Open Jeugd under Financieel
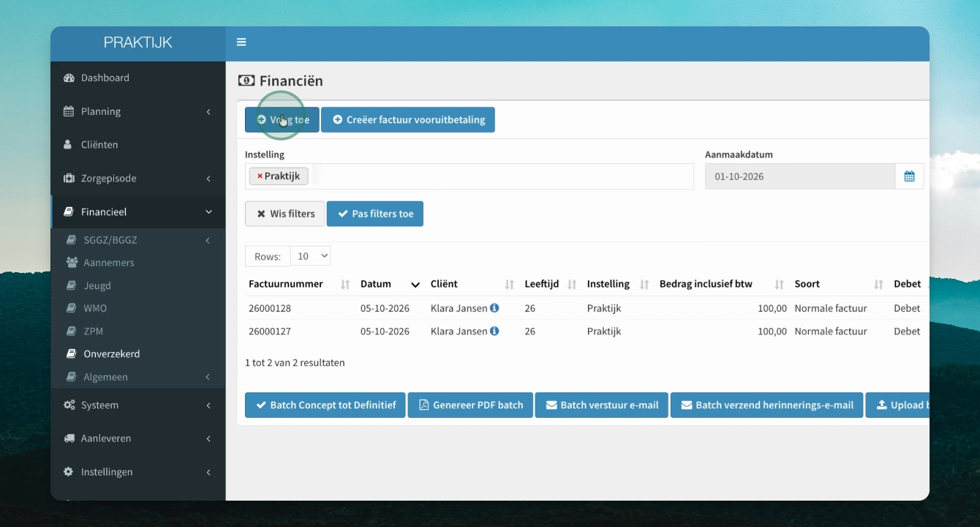 tap(138, 285)
